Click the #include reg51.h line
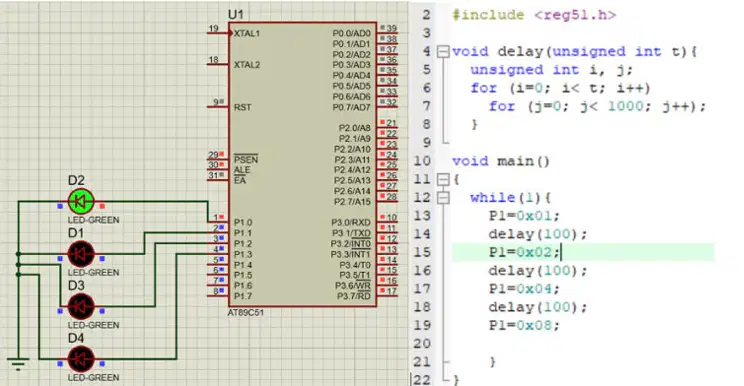 (x=534, y=15)
